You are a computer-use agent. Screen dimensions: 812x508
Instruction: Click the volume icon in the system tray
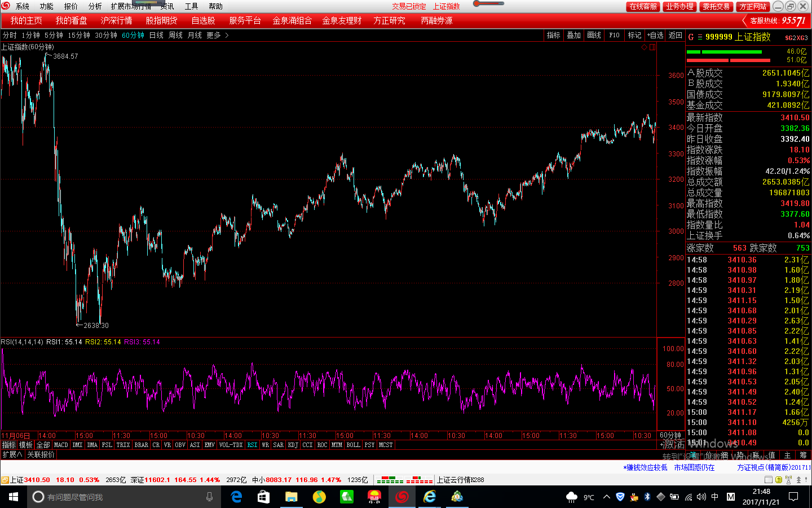tap(701, 497)
